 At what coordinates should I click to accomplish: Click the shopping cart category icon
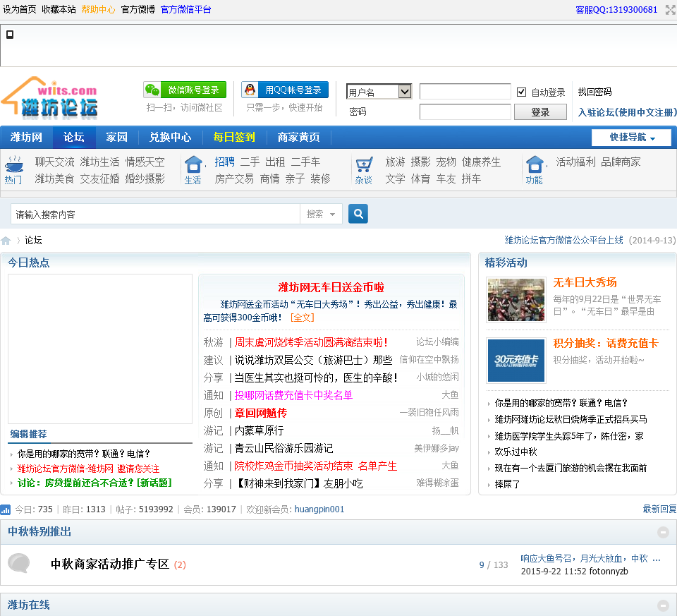click(364, 164)
